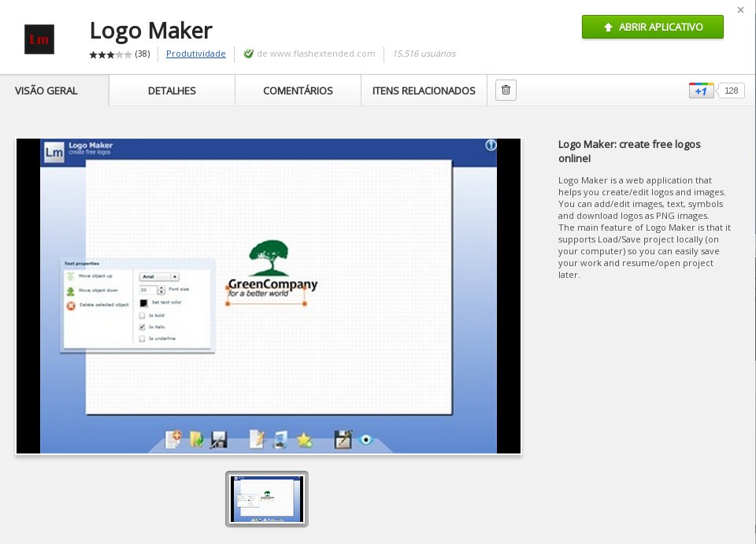Open the Produtividade category link
Image resolution: width=756 pixels, height=544 pixels.
(196, 54)
